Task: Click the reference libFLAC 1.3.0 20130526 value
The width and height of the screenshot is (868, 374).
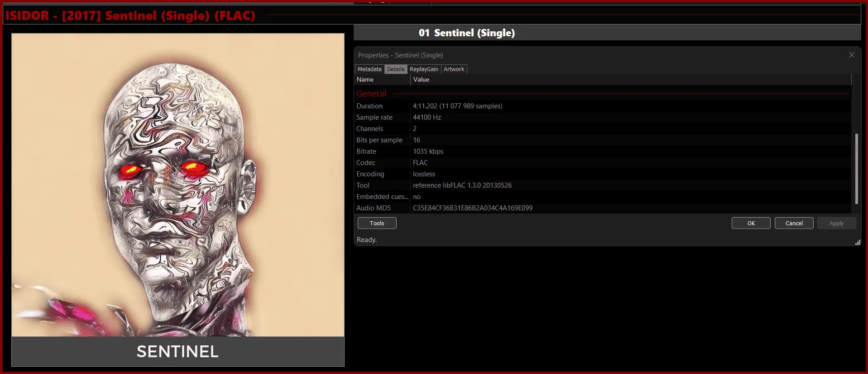Action: pos(462,185)
